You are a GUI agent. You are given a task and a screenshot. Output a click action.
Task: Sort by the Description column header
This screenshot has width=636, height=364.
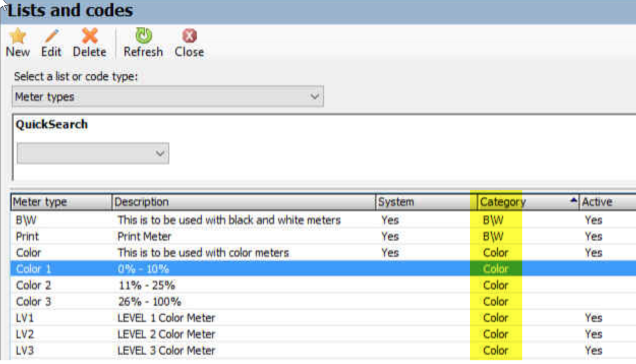click(x=244, y=202)
